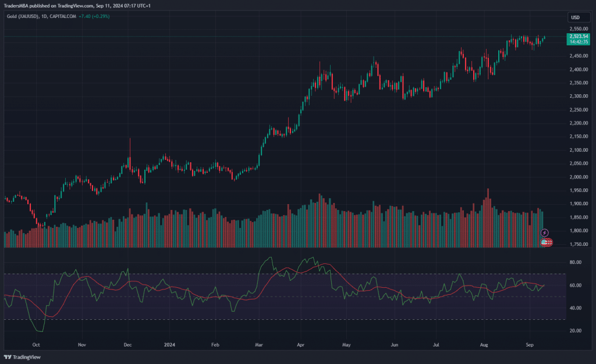Click the Oct label on the time axis
The image size is (596, 364).
36,344
